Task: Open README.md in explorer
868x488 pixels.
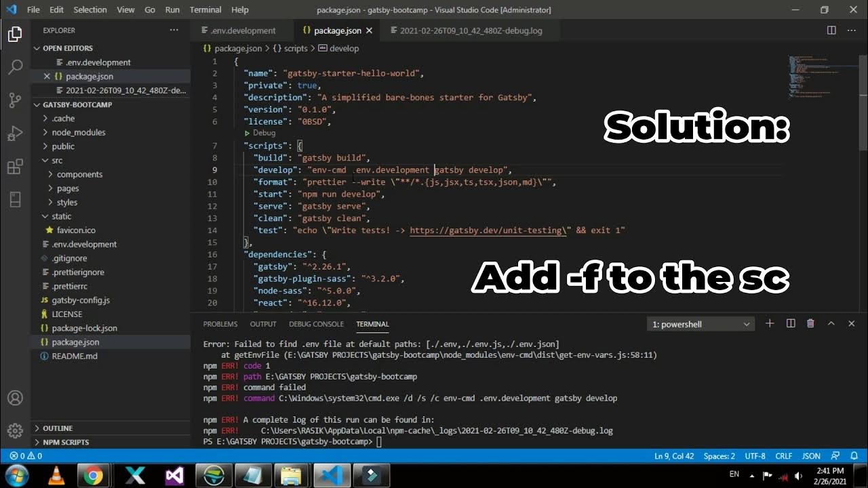Action: 111,356
